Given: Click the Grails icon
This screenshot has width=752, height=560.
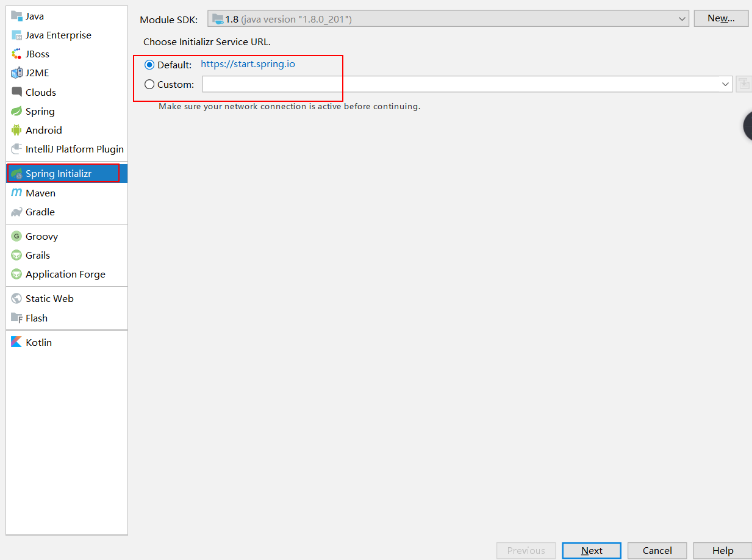Looking at the screenshot, I should (16, 255).
